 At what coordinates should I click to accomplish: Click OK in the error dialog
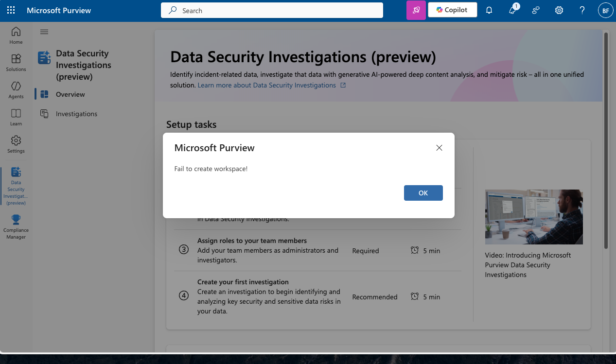click(x=423, y=193)
